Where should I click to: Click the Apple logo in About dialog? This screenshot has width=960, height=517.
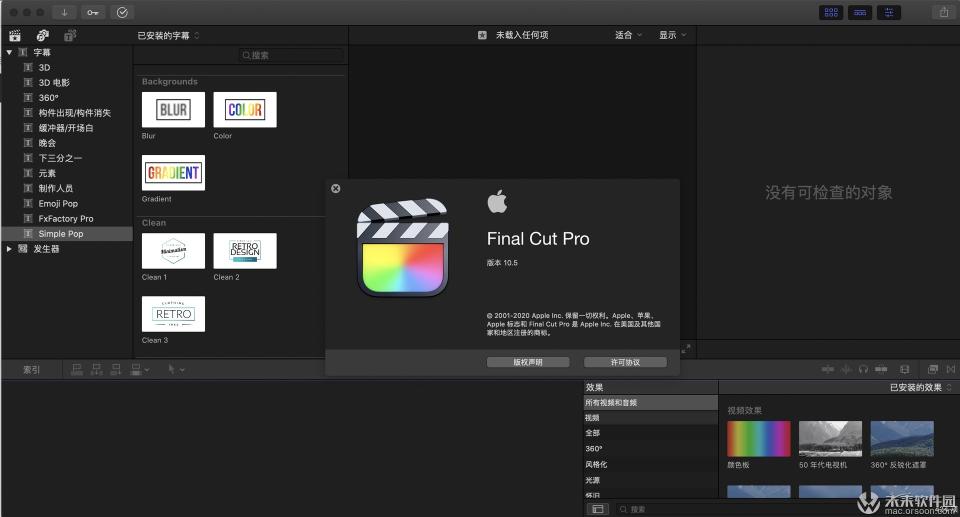[x=497, y=202]
